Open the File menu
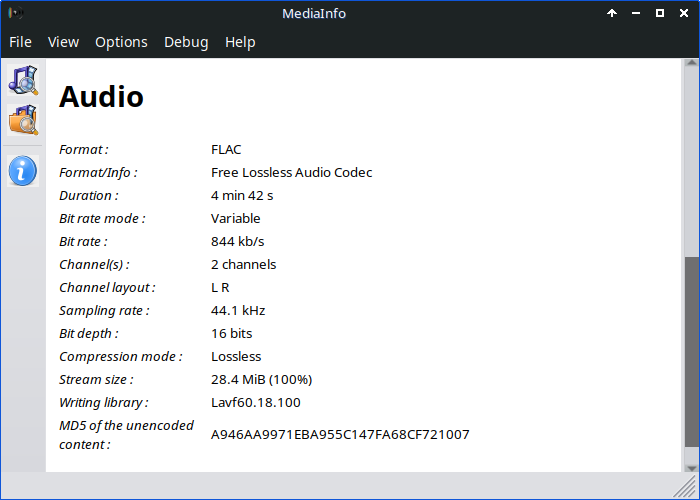This screenshot has width=700, height=500. coord(20,42)
